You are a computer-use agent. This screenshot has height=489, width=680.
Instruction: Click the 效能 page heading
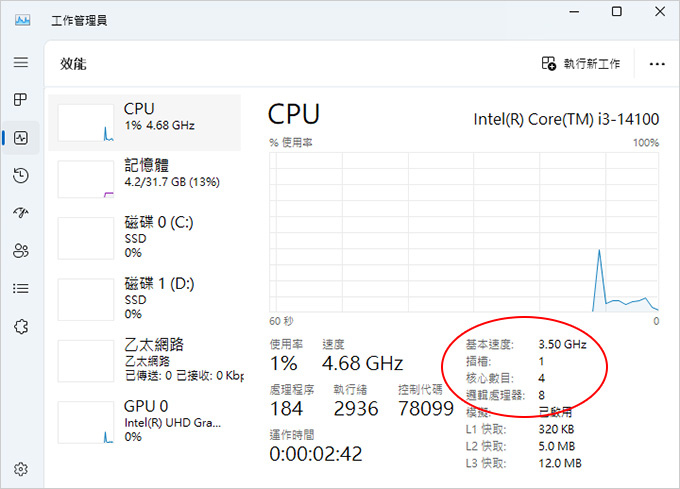point(73,64)
